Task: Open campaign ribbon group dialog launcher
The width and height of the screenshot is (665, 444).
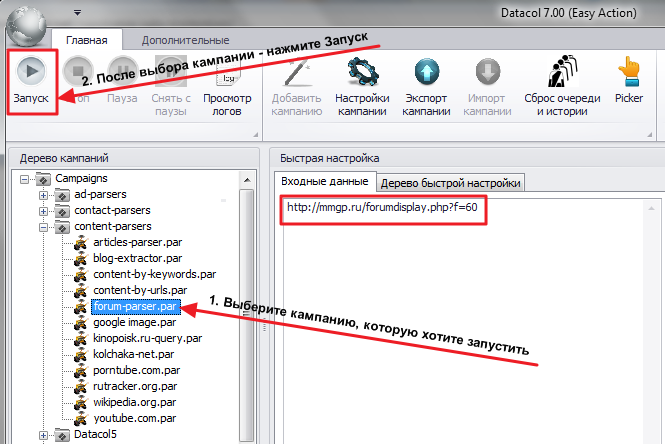Action: tap(650, 134)
